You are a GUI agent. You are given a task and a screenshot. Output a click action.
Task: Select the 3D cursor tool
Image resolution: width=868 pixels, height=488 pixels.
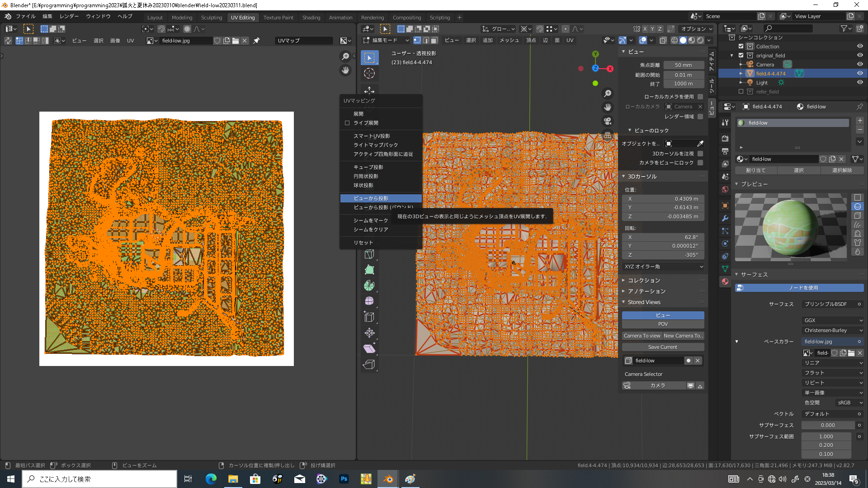click(369, 73)
